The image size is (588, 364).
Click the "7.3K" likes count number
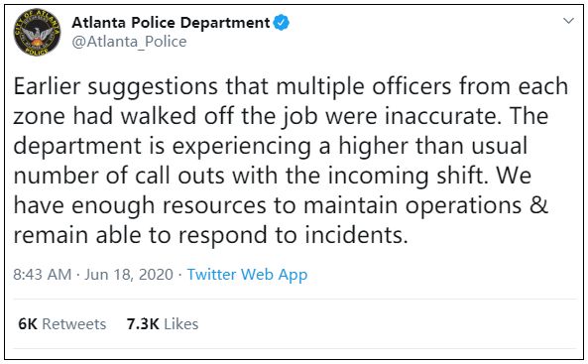[143, 324]
